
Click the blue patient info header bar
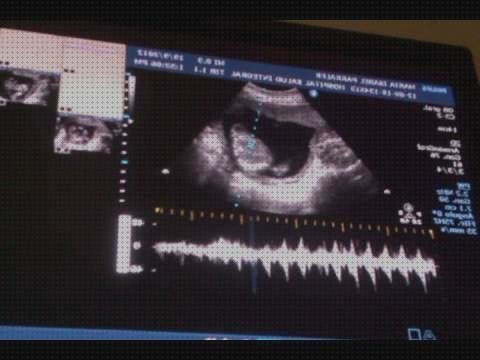click(290, 75)
